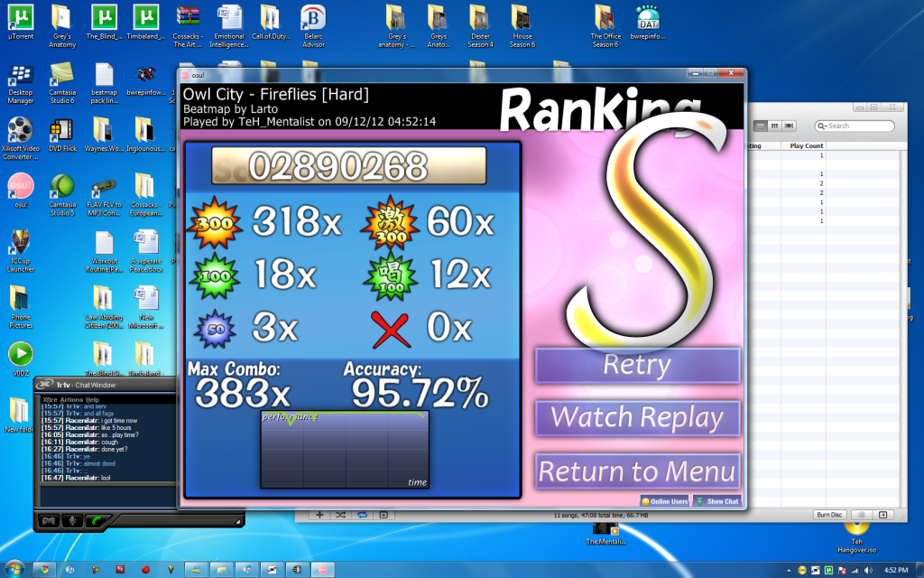This screenshot has height=578, width=924.
Task: Open Online Users panel in osu!
Action: (x=665, y=501)
